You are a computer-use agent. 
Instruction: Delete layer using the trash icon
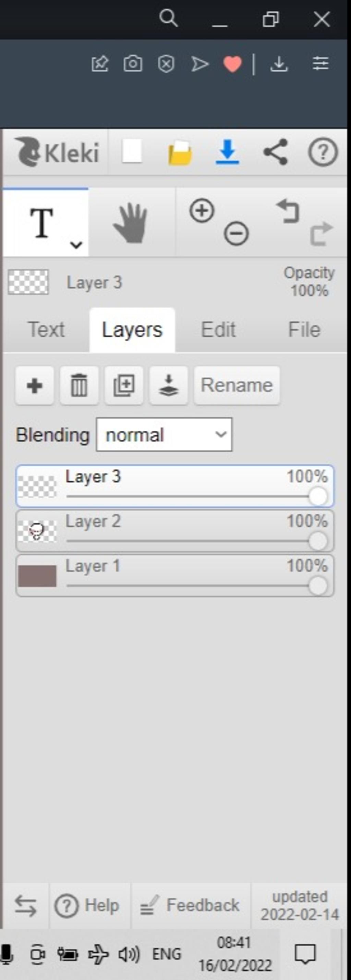[79, 385]
